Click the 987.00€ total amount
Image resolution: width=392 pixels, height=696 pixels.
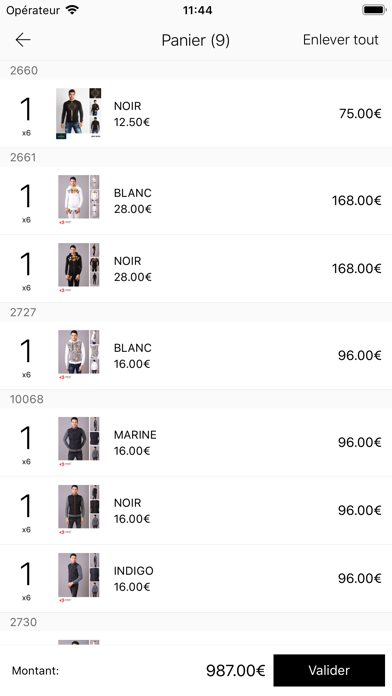pos(235,670)
